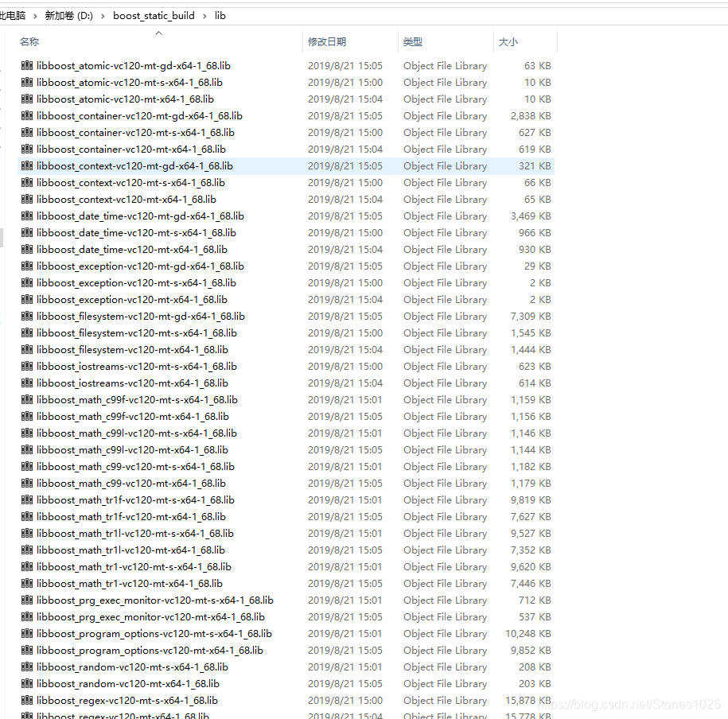Click the icon of libboost_exception-vc120-mt-x64-1_68.lib

click(x=27, y=299)
